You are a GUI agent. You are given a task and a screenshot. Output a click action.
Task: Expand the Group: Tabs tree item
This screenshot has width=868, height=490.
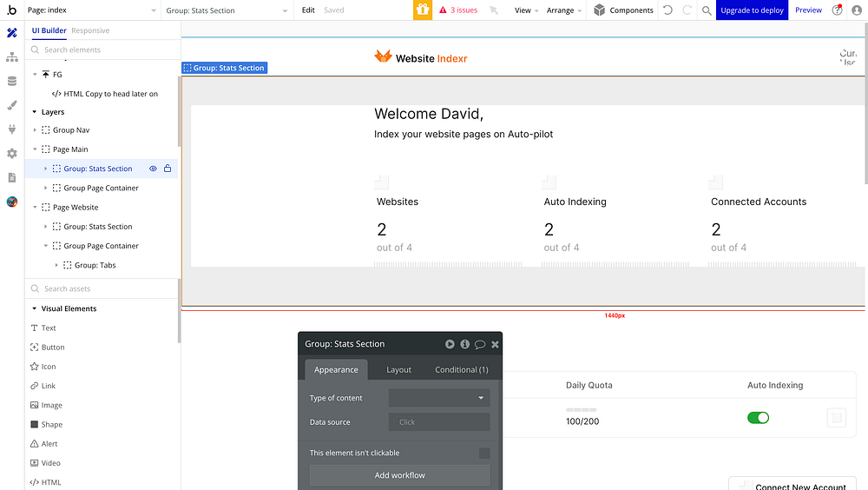coord(56,266)
